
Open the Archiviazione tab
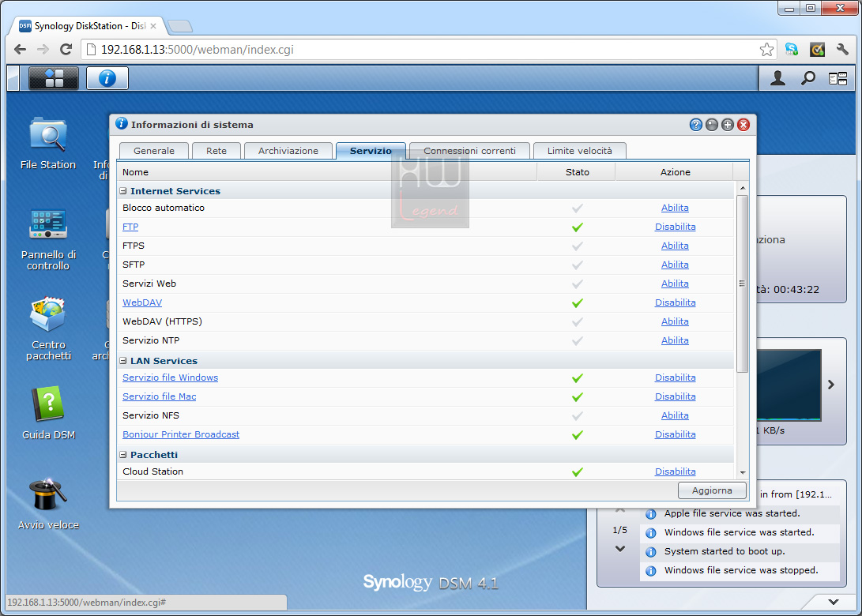[x=288, y=151]
